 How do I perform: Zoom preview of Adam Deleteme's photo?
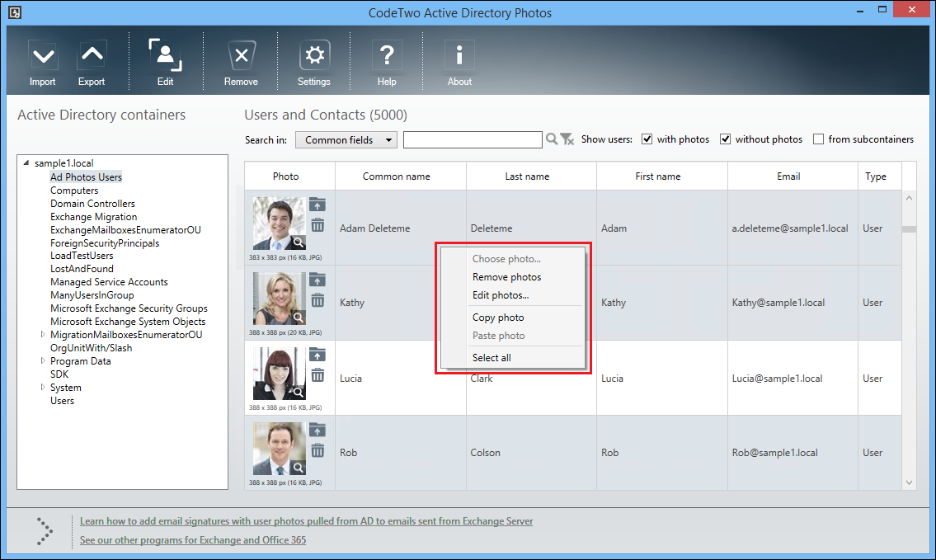297,242
